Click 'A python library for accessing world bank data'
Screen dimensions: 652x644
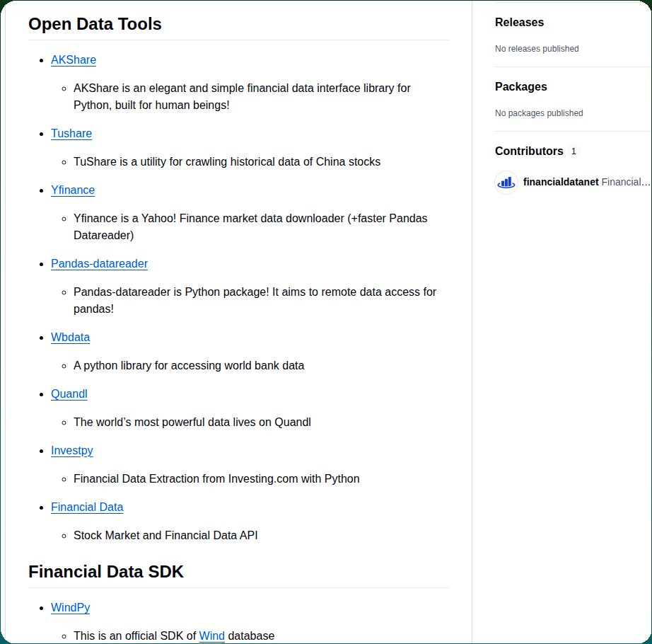tap(189, 366)
